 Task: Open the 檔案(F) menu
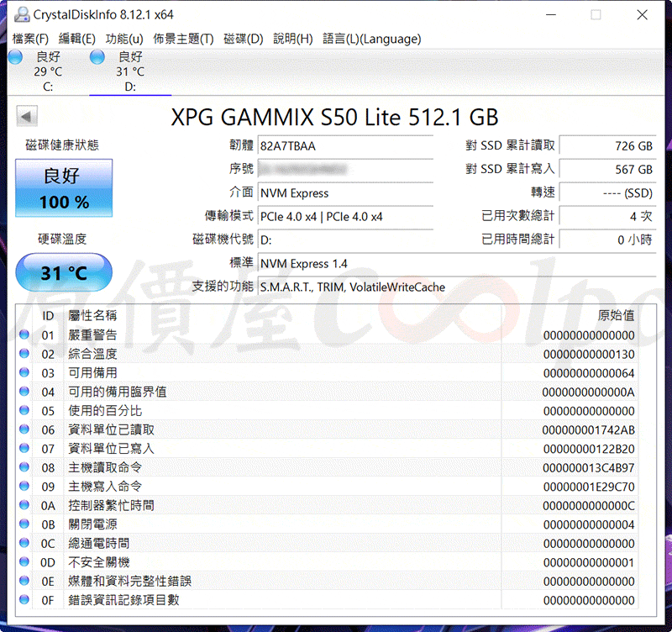coord(30,39)
